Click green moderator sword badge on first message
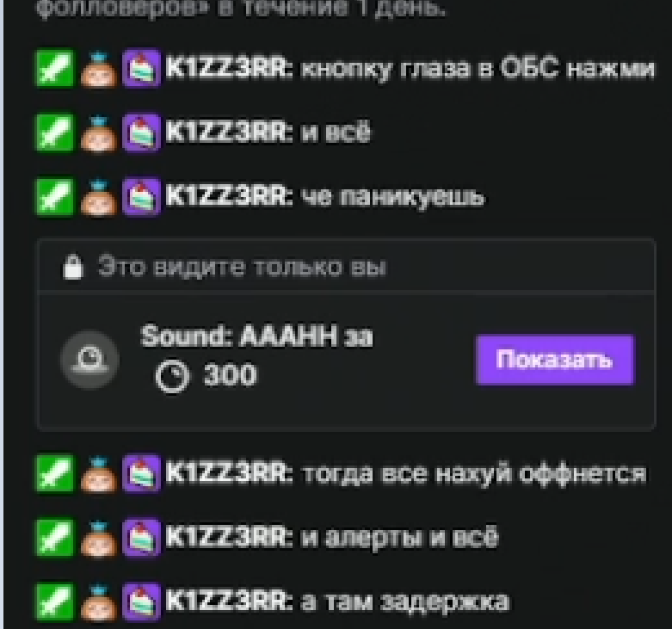672x629 pixels. [54, 69]
